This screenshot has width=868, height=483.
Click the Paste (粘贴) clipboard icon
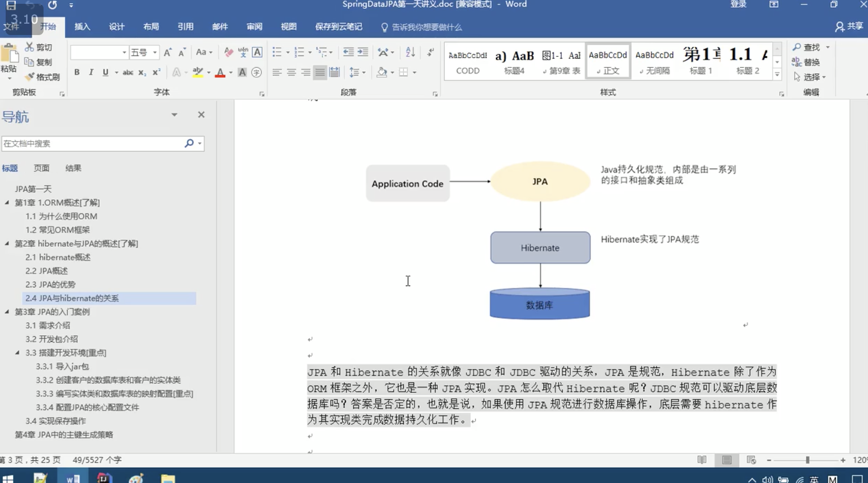9,54
